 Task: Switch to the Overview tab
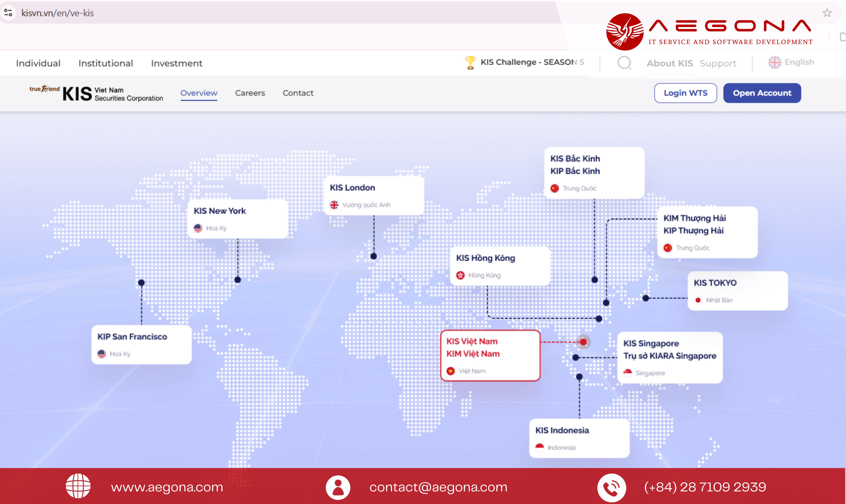click(x=199, y=93)
